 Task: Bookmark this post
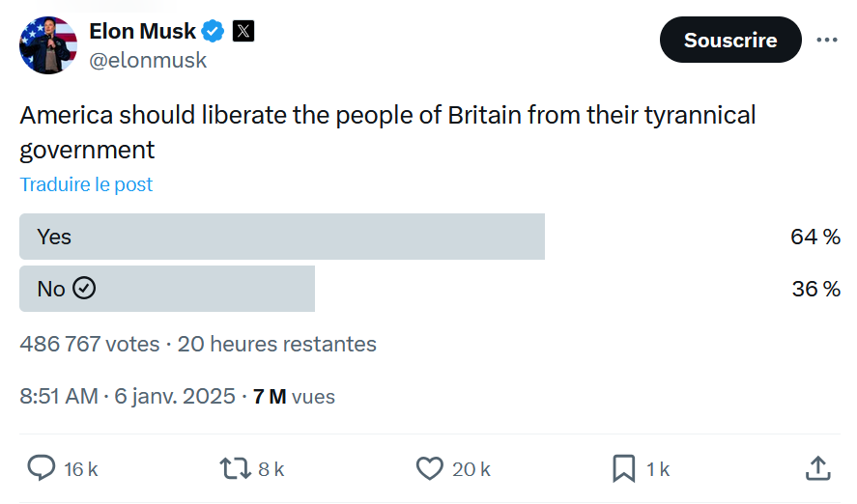tap(623, 468)
